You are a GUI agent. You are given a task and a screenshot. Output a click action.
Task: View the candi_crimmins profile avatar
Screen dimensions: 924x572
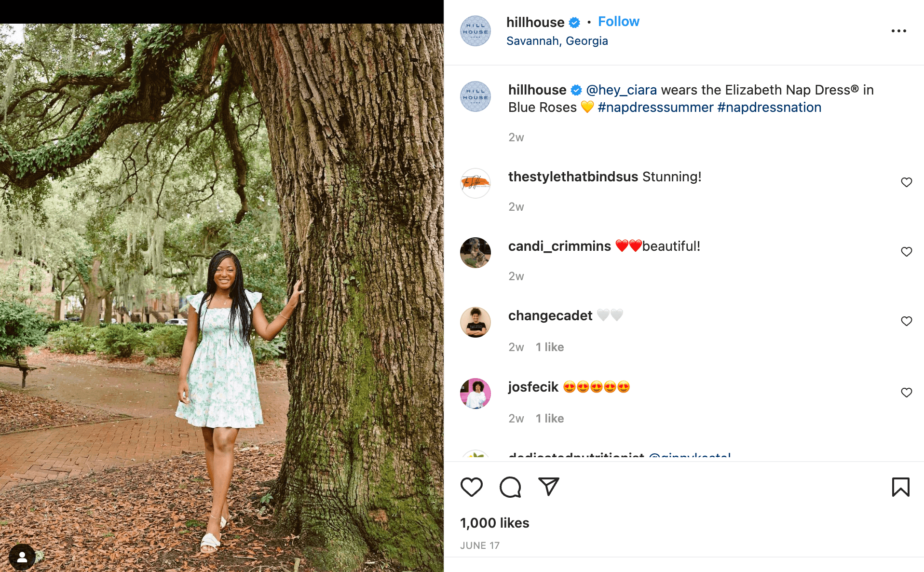tap(476, 253)
